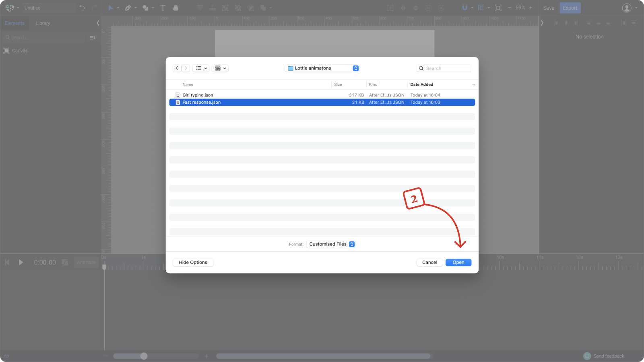Image resolution: width=644 pixels, height=362 pixels.
Task: Select the Pen tool in the toolbar
Action: click(128, 8)
